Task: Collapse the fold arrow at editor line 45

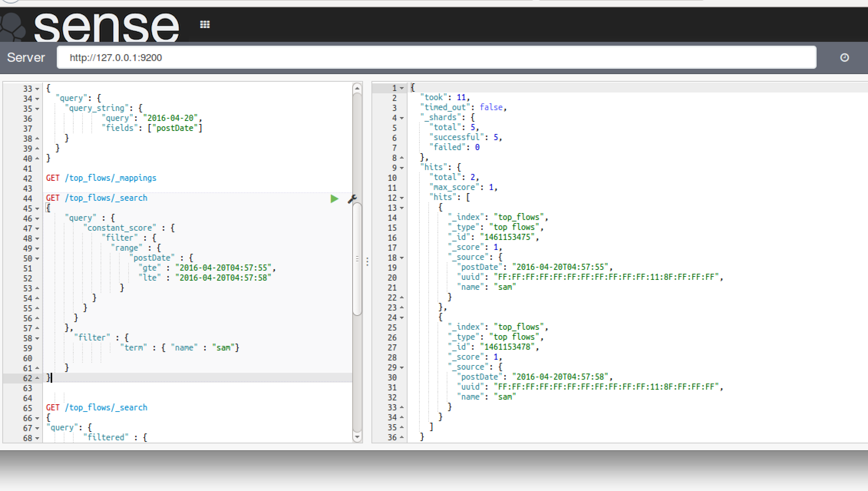Action: click(x=37, y=208)
